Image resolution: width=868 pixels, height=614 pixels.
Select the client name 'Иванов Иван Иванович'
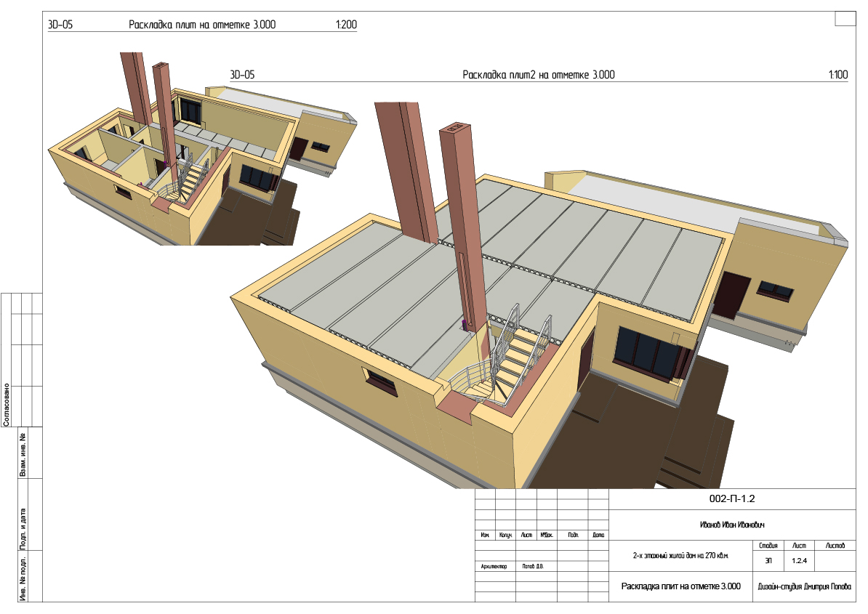pos(732,525)
